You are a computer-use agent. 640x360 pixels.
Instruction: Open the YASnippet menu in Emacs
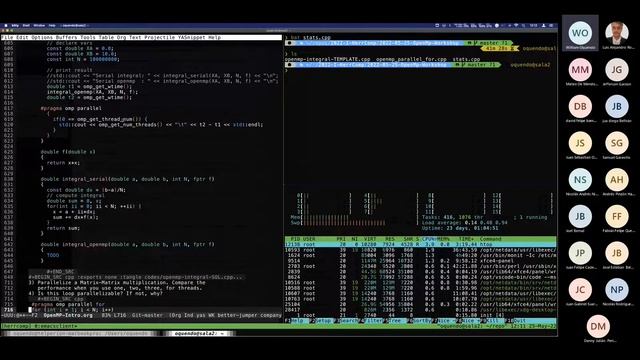click(x=191, y=37)
